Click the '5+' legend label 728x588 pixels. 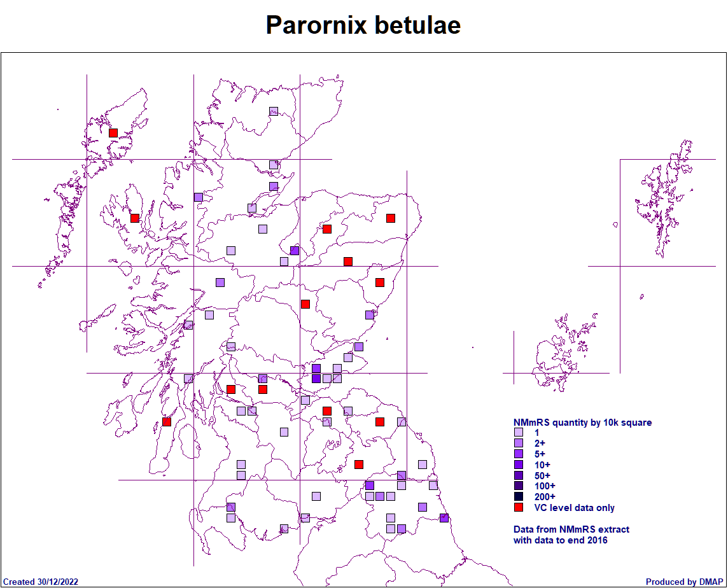pos(540,454)
